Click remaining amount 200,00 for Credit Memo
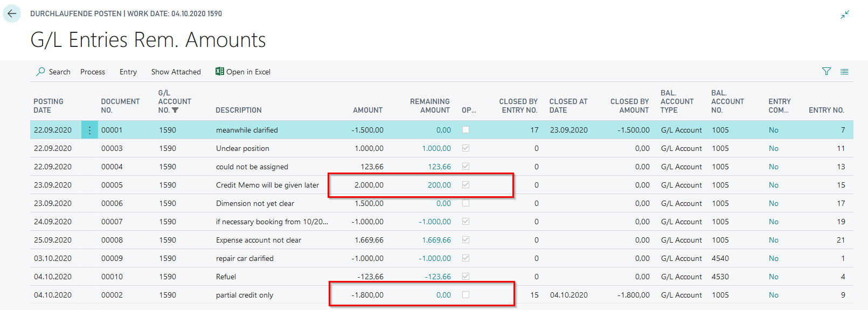Viewport: 868px width, 310px height. pyautogui.click(x=439, y=185)
